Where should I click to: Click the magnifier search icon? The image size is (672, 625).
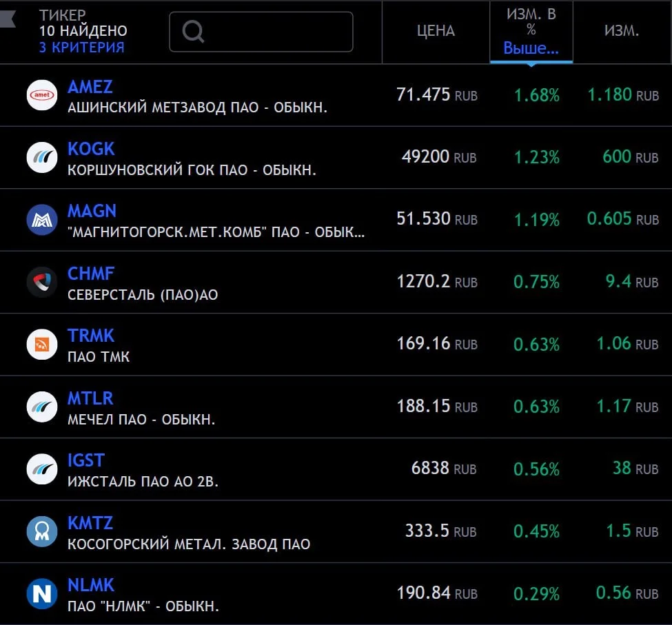[x=193, y=32]
